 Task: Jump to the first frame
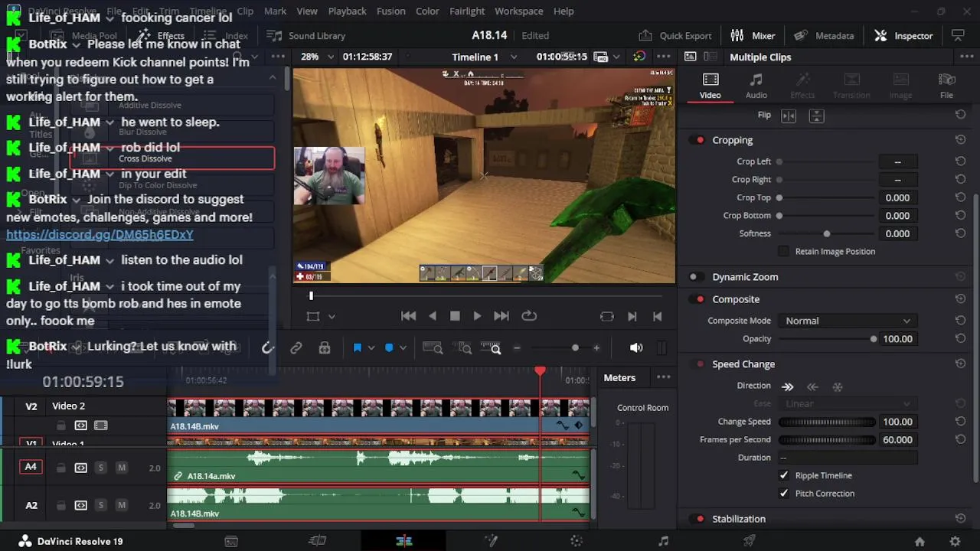click(x=409, y=316)
